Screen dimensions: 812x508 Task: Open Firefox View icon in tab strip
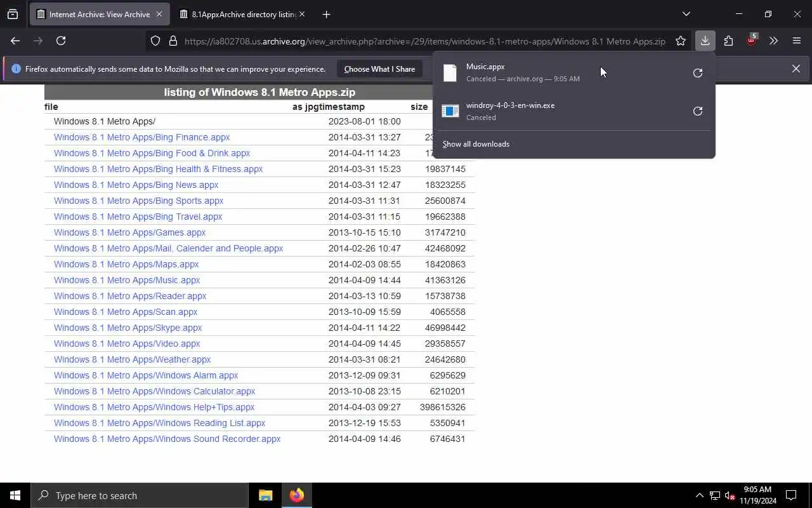(x=13, y=14)
